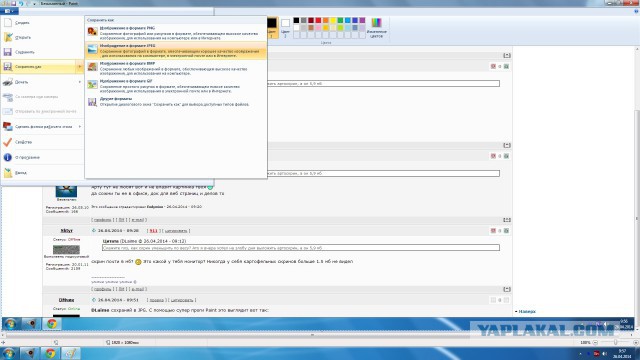Click the 1920 × 1080 image size readout
This screenshot has height=360, width=640.
[125, 342]
